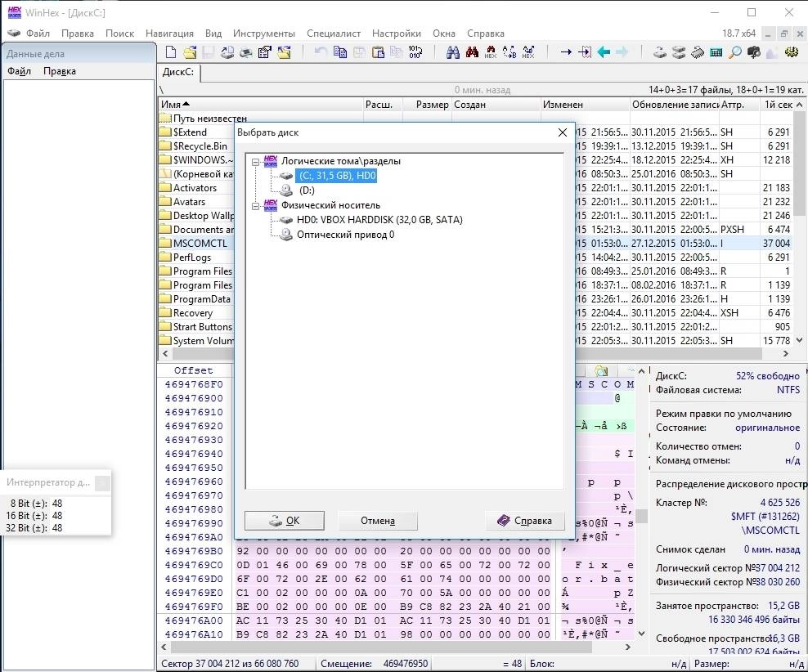Open the Инструменты menu
The image size is (808, 672).
tap(264, 34)
